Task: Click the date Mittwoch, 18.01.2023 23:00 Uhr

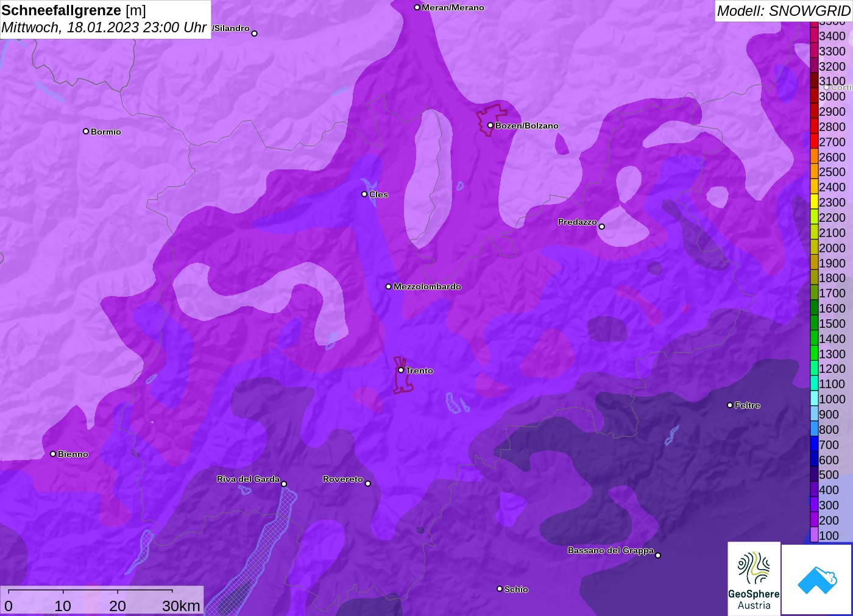Action: click(x=104, y=27)
